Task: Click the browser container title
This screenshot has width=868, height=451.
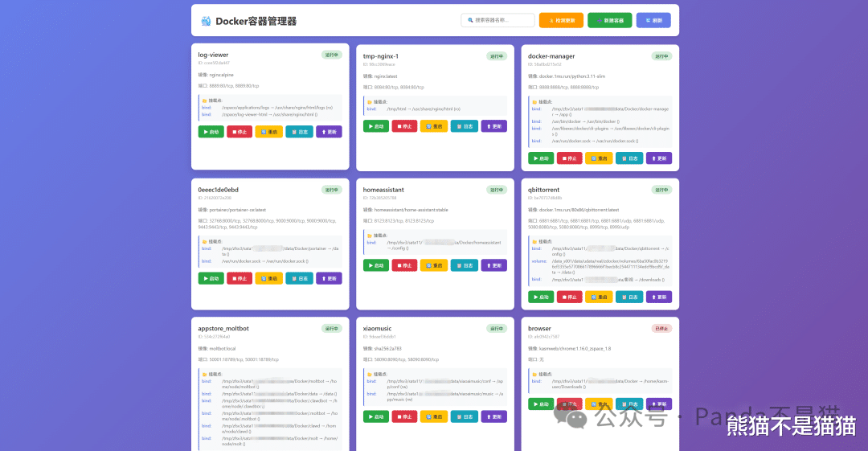Action: point(540,329)
